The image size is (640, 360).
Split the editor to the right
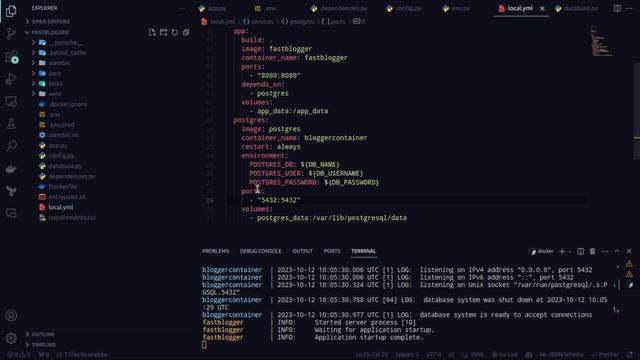coord(617,8)
